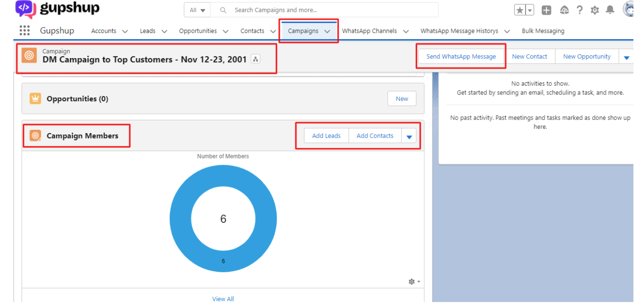The height and width of the screenshot is (308, 644).
Task: Open the Campaign Members related list title
Action: 82,136
